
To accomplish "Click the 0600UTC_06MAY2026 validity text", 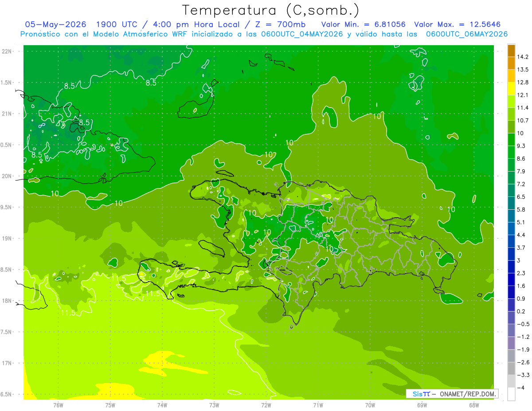I will tap(467, 34).
